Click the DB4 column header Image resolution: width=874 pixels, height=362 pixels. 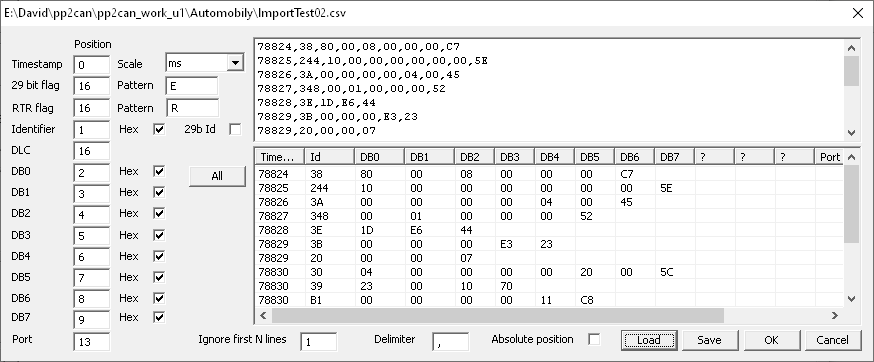point(554,157)
